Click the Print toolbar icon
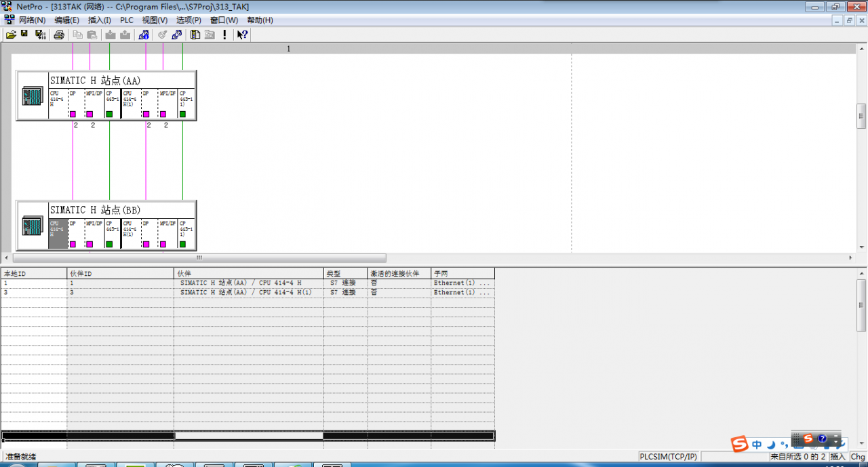 click(x=59, y=35)
